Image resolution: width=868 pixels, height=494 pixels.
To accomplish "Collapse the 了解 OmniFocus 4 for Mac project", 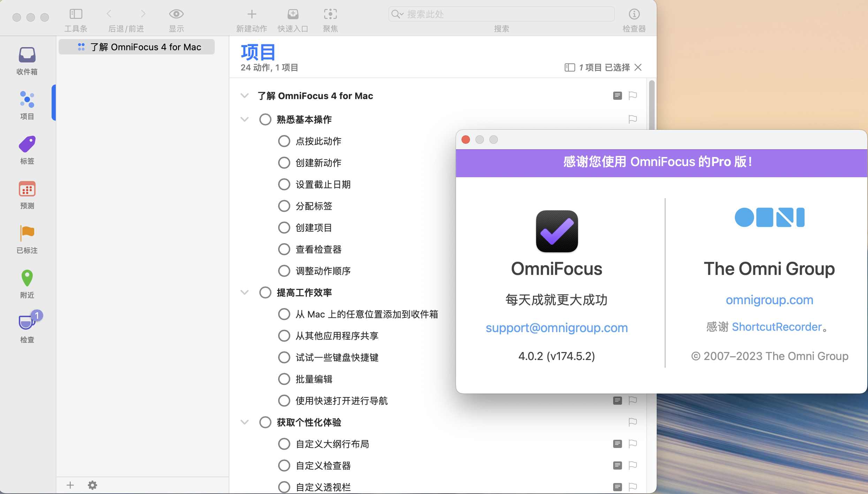I will [x=245, y=96].
